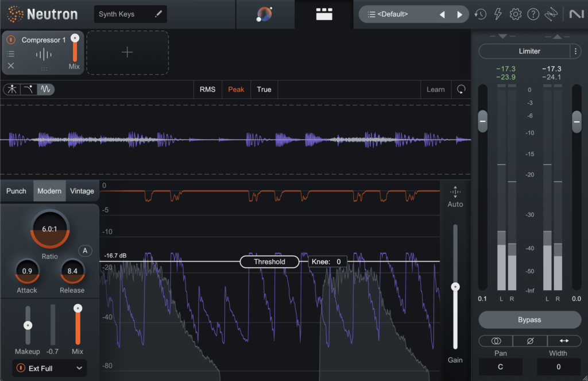Click the 6.0:1 Ratio knob
Image resolution: width=588 pixels, height=381 pixels.
(49, 229)
